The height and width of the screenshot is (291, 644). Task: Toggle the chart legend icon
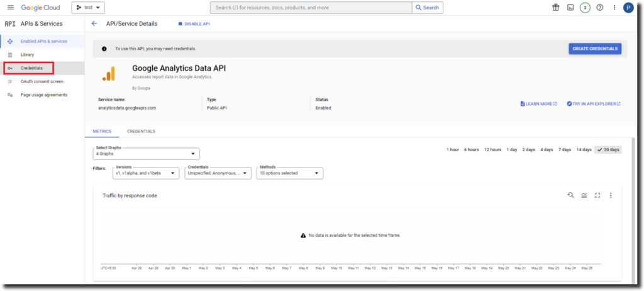tap(584, 195)
